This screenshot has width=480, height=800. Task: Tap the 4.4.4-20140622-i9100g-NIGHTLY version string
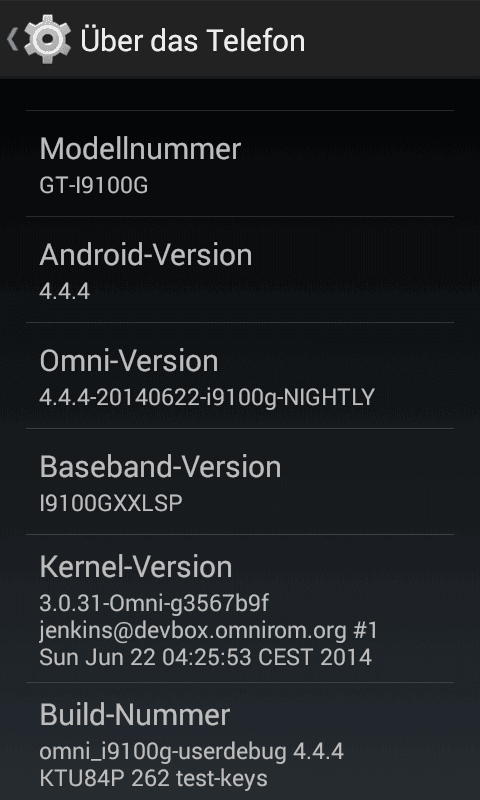(x=207, y=397)
